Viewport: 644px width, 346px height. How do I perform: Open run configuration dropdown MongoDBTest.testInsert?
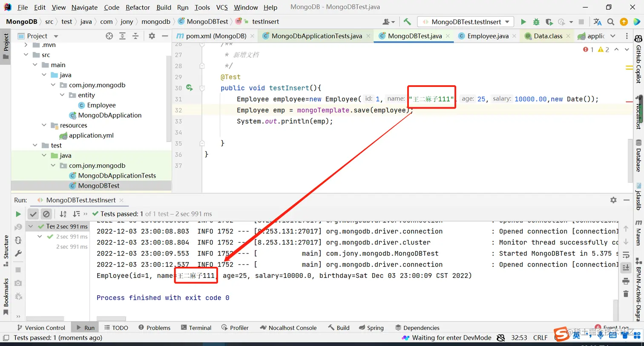[466, 22]
